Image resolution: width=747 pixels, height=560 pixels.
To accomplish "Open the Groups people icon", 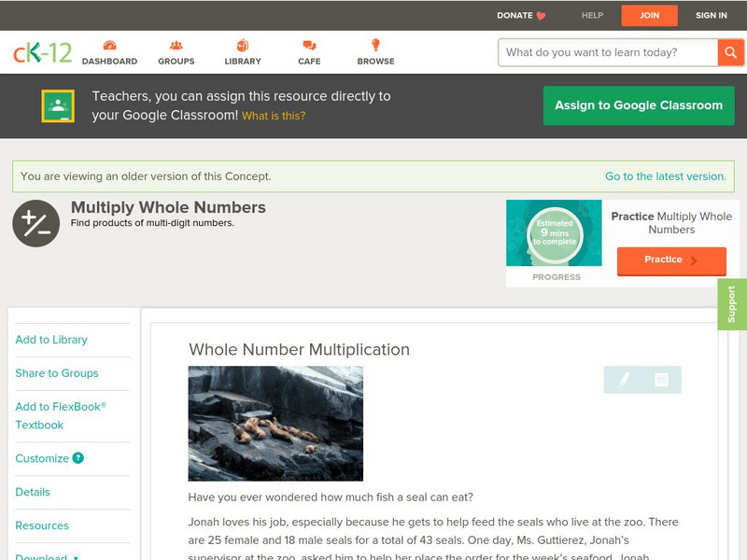I will 176,46.
